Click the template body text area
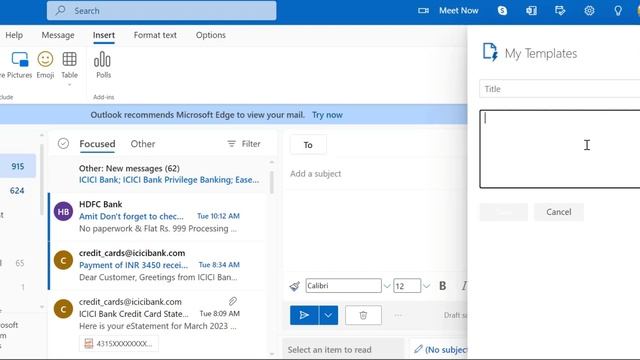The height and width of the screenshot is (360, 640). [x=560, y=149]
